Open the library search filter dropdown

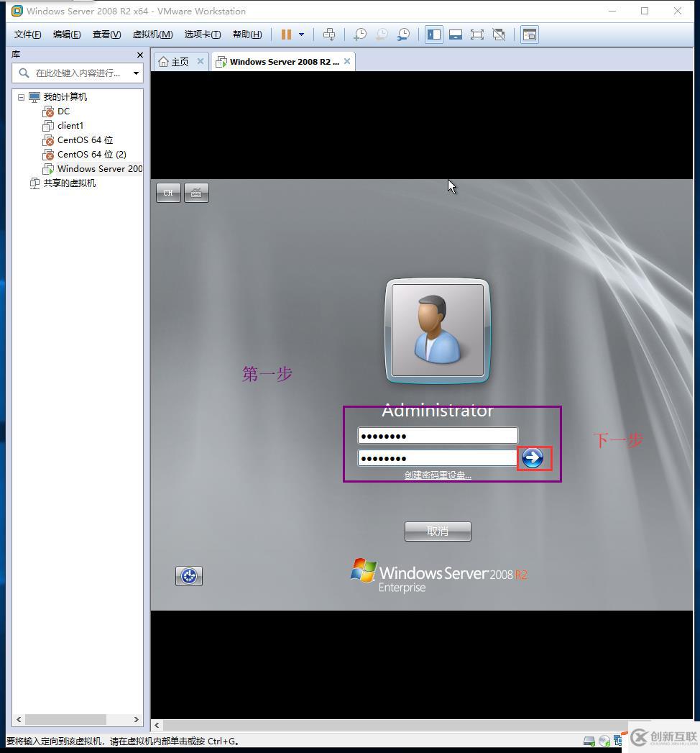(137, 73)
